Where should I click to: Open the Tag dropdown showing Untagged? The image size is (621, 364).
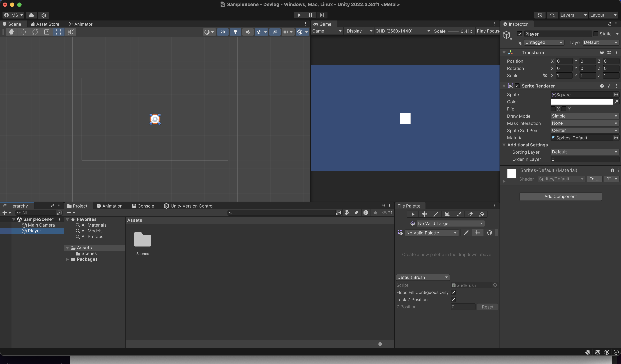[544, 42]
